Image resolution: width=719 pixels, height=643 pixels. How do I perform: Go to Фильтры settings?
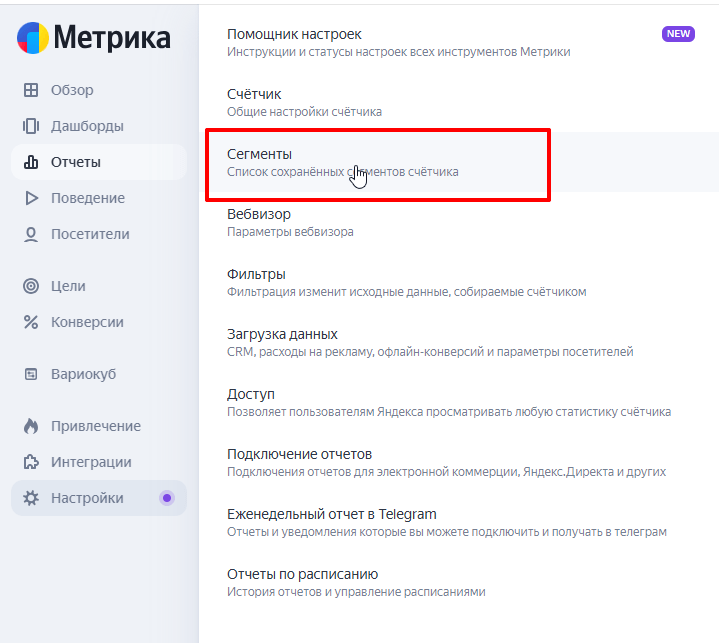256,274
